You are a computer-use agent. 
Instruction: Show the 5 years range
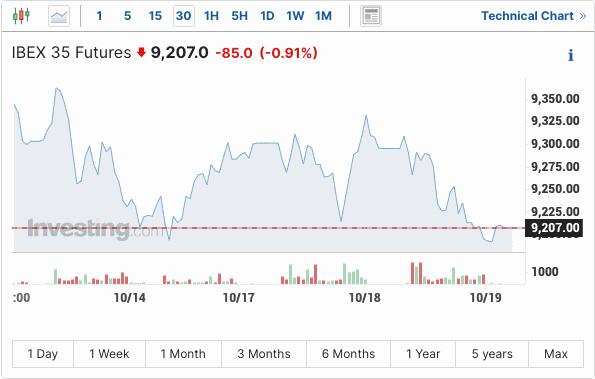(492, 354)
